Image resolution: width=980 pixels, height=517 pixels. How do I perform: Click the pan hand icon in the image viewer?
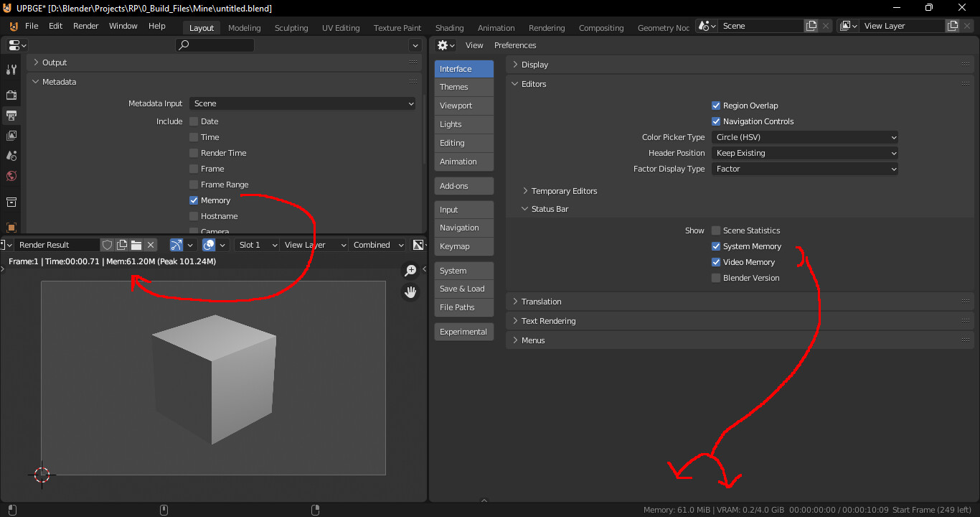click(x=410, y=292)
